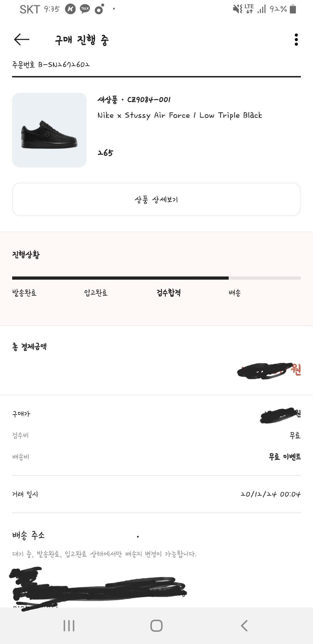Tap the Android recent apps icon
The image size is (313, 644).
click(x=69, y=626)
